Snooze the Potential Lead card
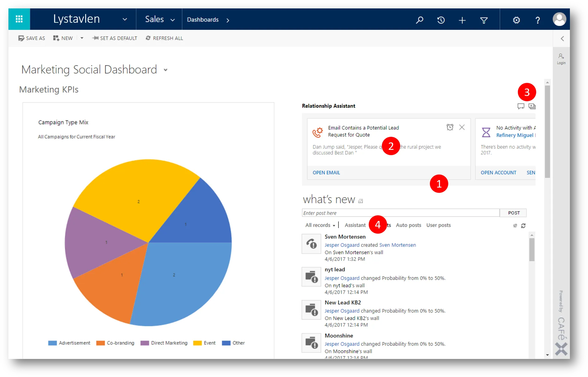This screenshot has width=588, height=377. pyautogui.click(x=450, y=127)
